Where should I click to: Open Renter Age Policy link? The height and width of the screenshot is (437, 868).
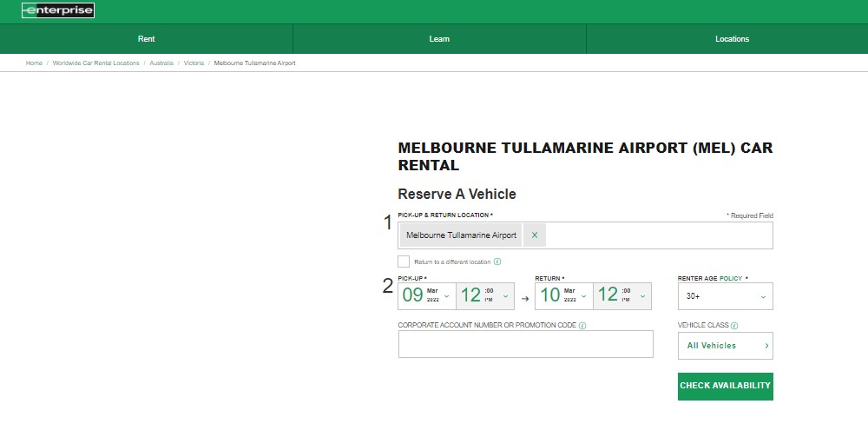[x=731, y=279]
